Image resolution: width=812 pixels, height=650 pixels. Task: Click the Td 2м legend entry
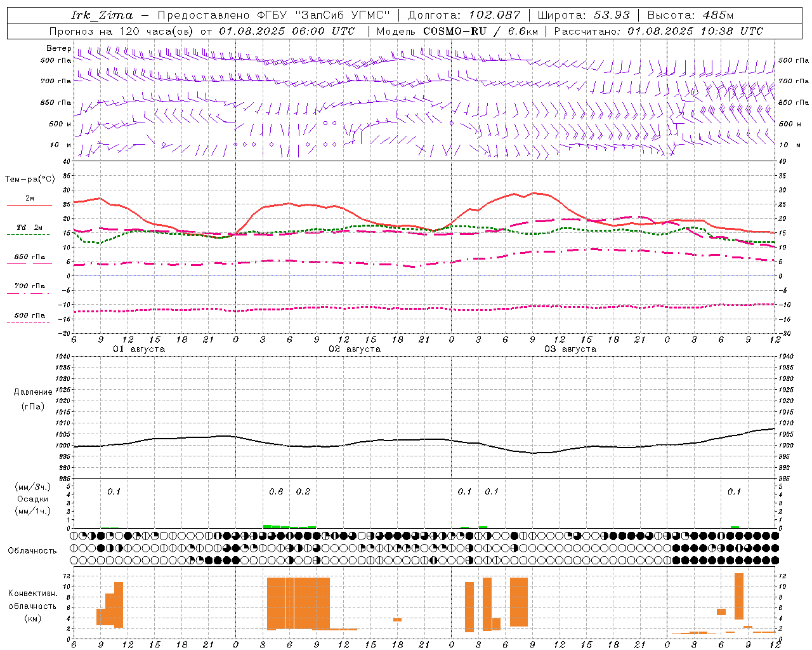point(30,227)
